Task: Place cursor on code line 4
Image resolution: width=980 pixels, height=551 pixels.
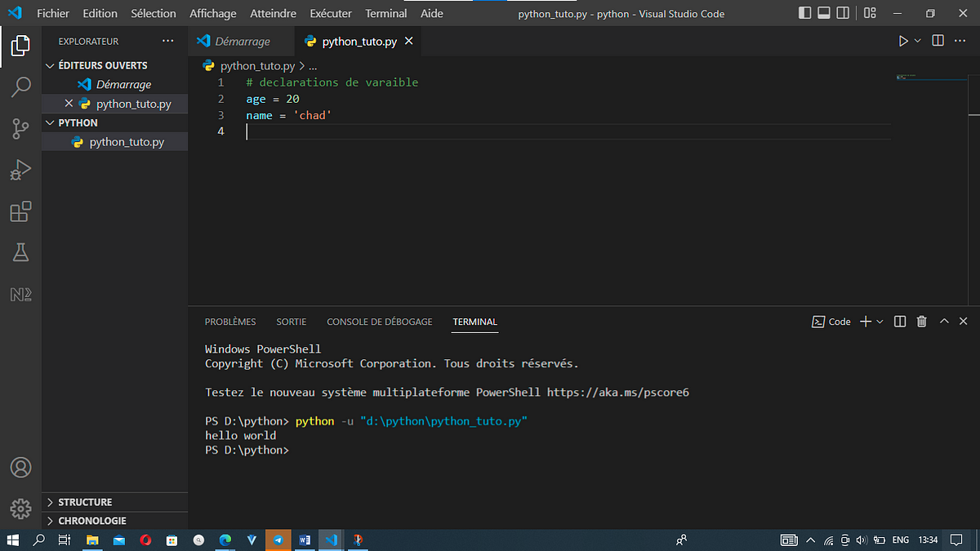Action: 568,131
